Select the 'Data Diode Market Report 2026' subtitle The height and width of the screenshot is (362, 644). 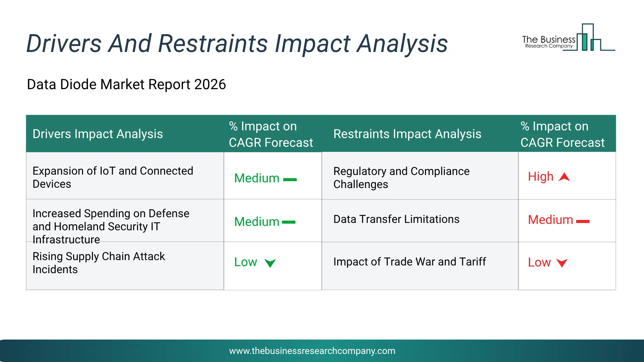coord(126,84)
